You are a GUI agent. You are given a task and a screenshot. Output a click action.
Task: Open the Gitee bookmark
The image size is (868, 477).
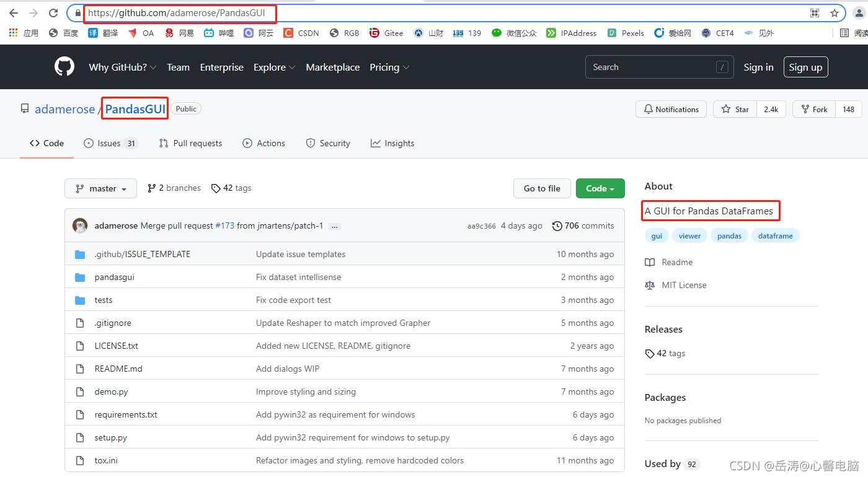pos(386,33)
